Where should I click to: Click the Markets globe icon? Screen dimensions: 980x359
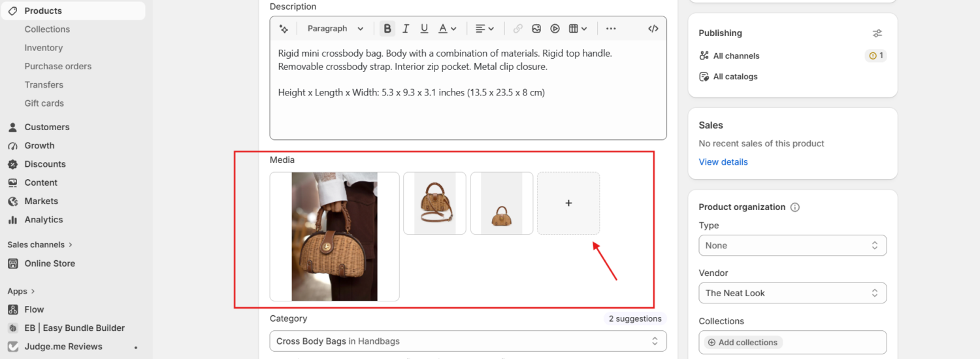click(12, 201)
